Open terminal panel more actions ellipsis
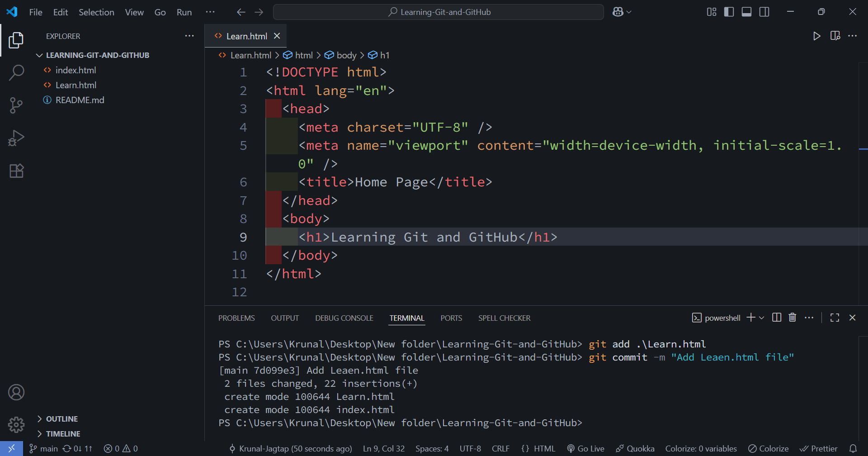The width and height of the screenshot is (868, 456). pos(809,318)
